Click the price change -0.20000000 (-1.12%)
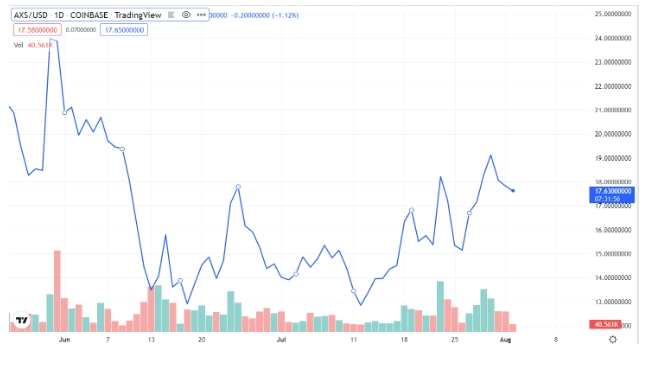The image size is (645, 365). coord(265,15)
